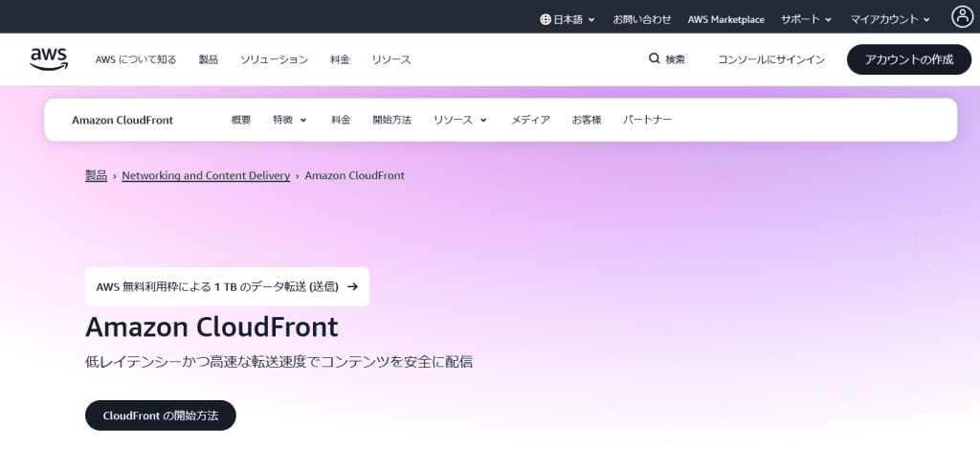Open the user profile avatar icon

tap(962, 17)
